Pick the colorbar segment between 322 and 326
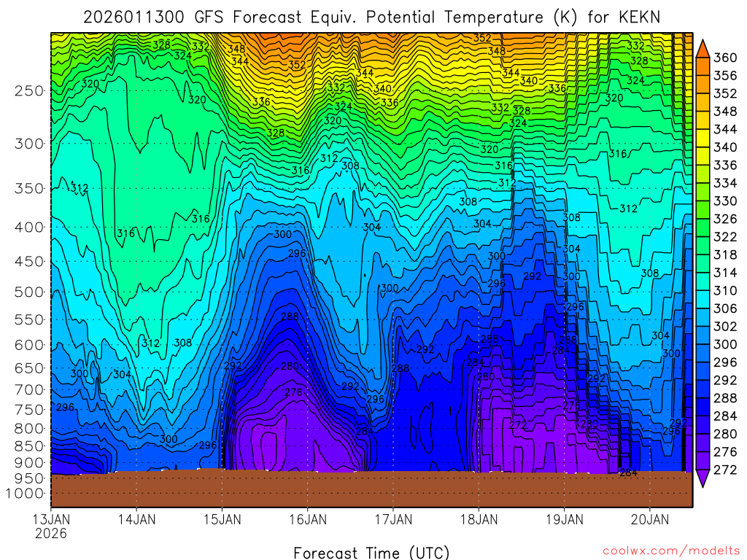This screenshot has height=560, width=747. point(703,227)
